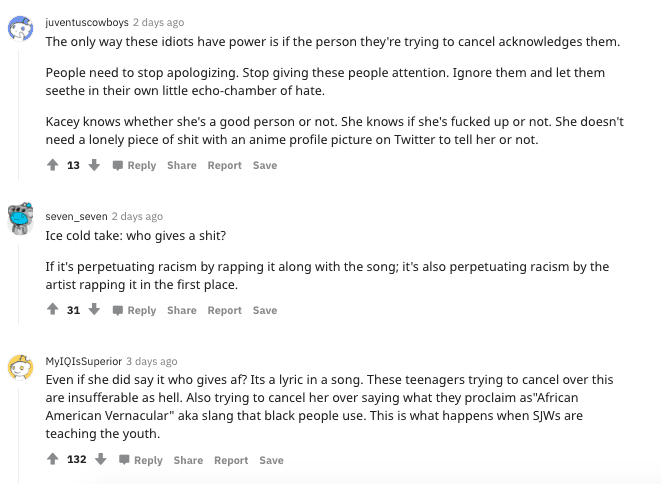
Task: Downvote seven_seven's comment
Action: [95, 310]
